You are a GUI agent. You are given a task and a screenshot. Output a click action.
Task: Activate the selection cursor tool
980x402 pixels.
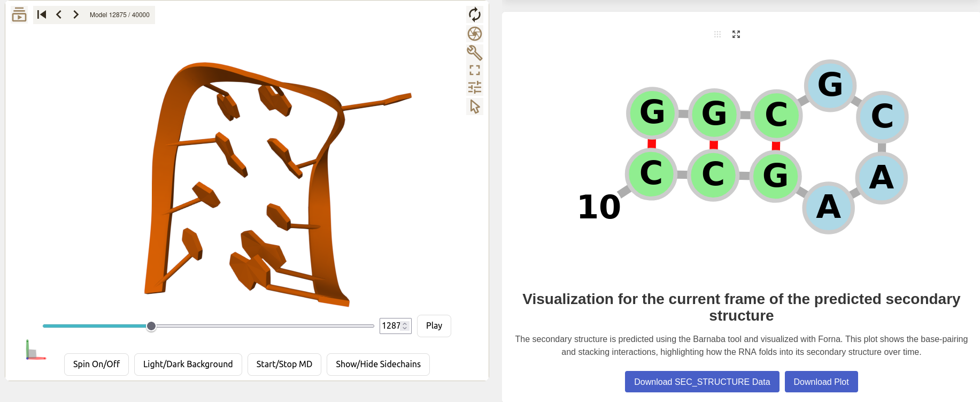tap(475, 106)
